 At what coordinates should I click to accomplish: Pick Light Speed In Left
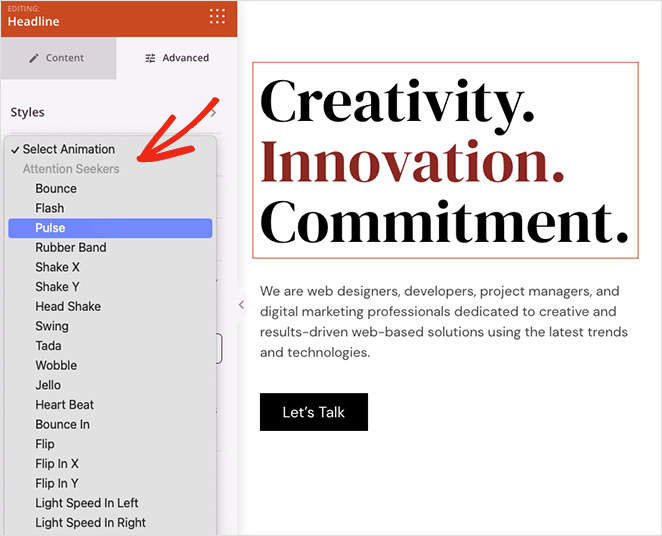coord(110,503)
